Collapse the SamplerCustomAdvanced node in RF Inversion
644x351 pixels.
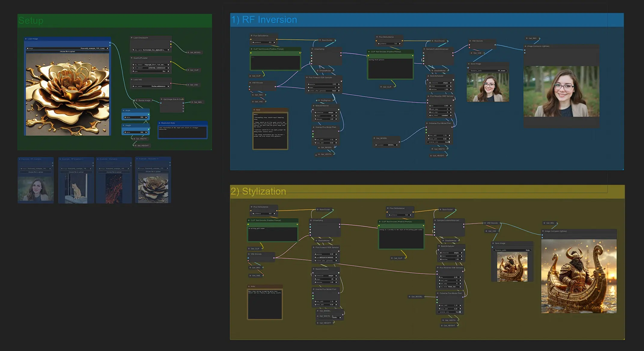coord(424,49)
